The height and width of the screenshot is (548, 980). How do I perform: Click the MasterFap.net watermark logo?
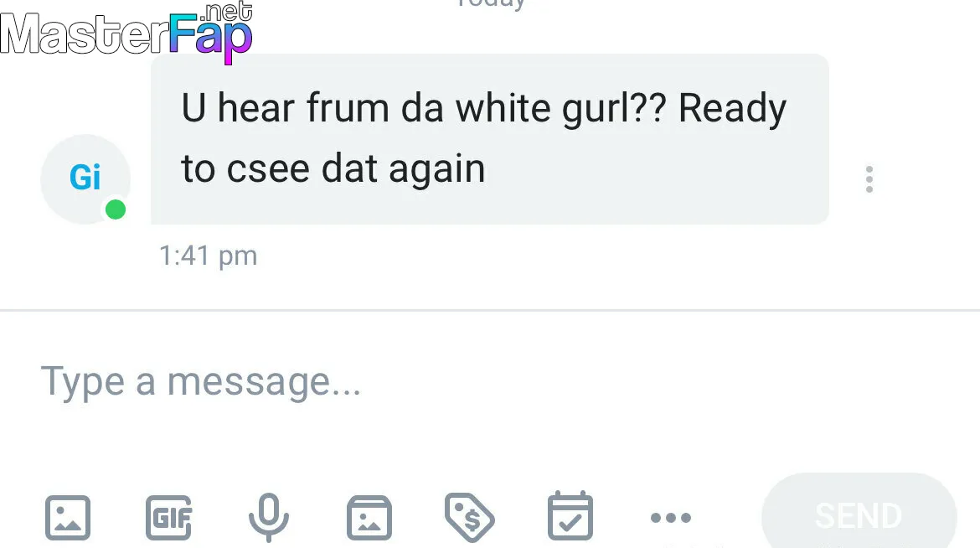point(126,31)
